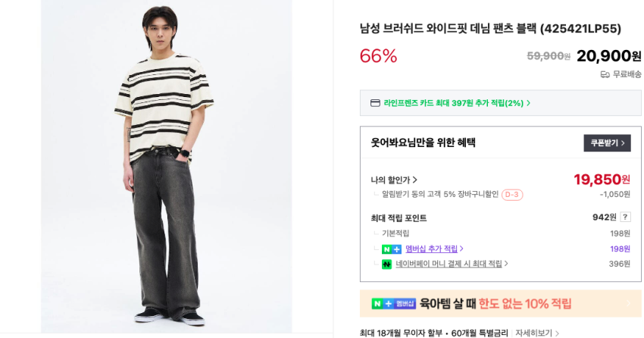Click the 육아템 살 때 10% 적립 banner

496,303
